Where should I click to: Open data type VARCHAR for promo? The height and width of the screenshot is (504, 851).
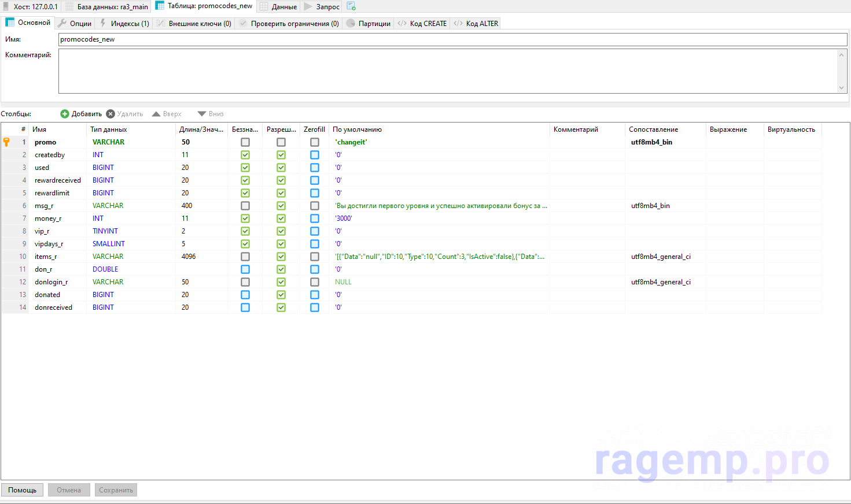point(108,142)
